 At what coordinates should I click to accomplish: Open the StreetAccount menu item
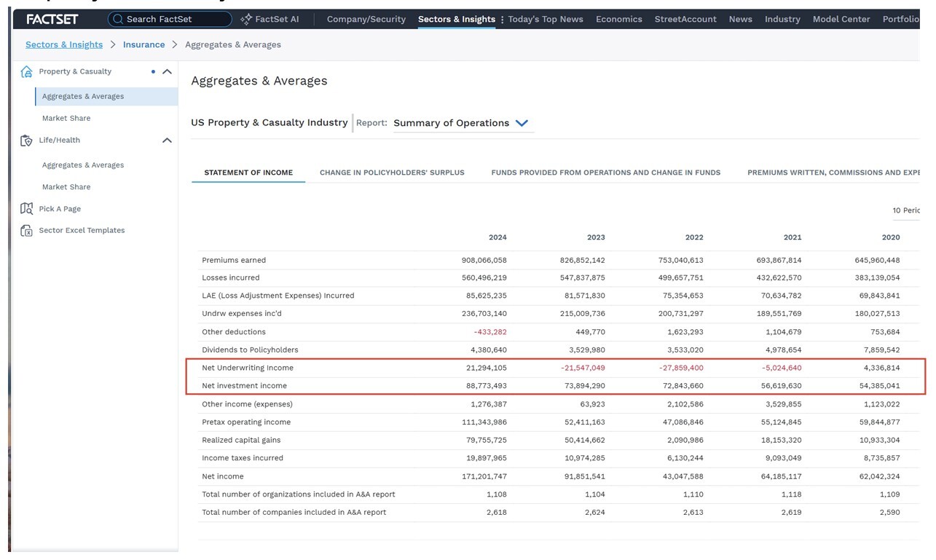click(685, 19)
